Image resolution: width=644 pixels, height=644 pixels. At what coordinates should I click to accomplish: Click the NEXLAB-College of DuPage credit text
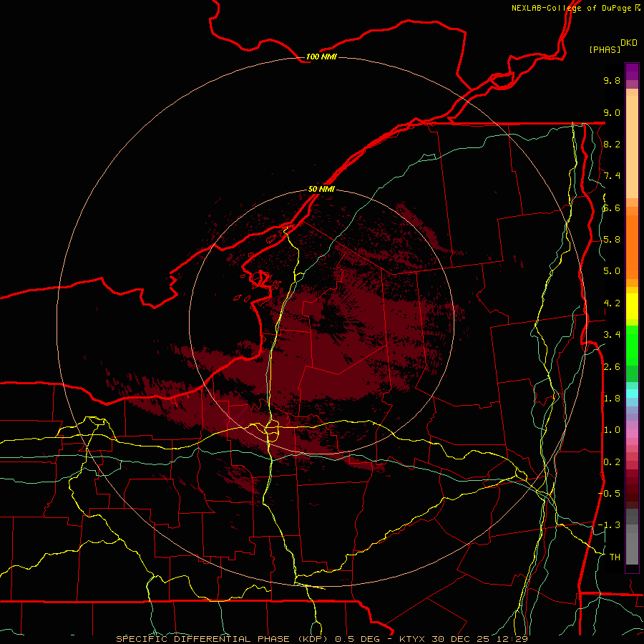click(x=571, y=8)
